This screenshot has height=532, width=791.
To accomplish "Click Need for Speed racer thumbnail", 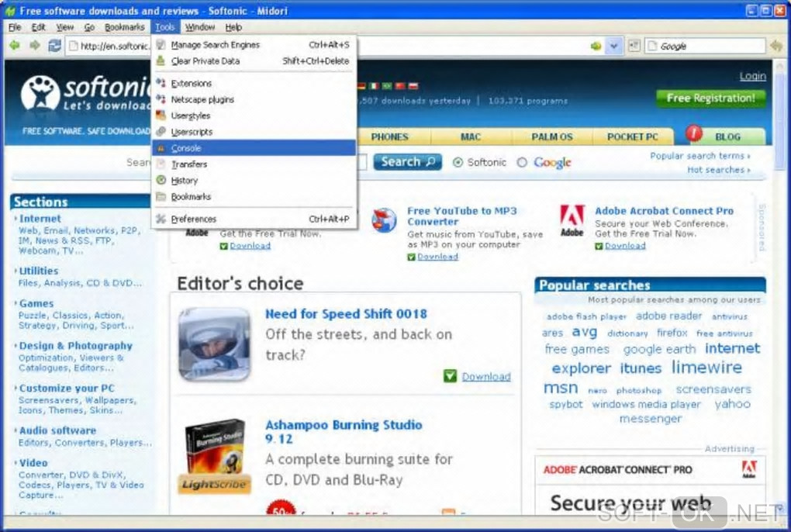I will pos(214,344).
